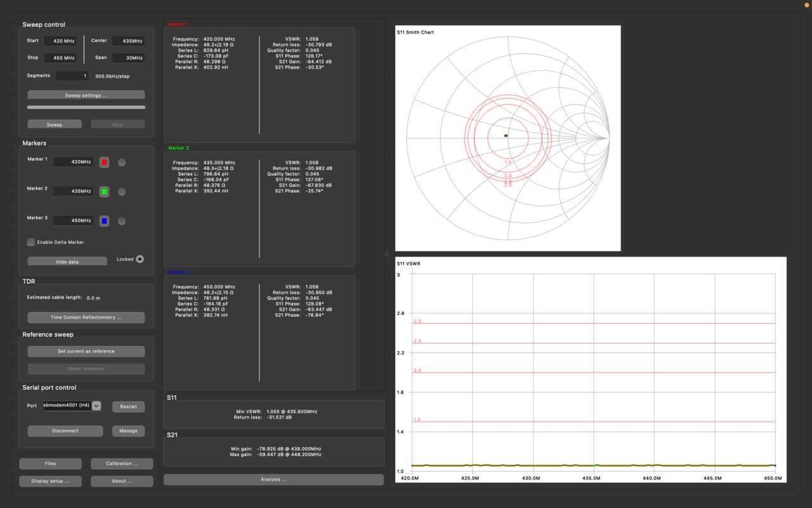
Task: Rescan the serial ports
Action: point(128,406)
